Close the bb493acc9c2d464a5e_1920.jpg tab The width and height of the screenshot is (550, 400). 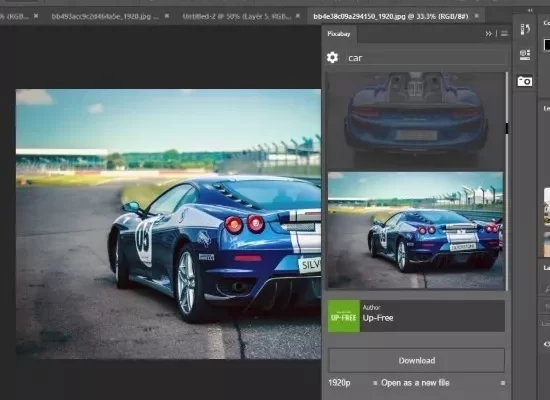(167, 16)
